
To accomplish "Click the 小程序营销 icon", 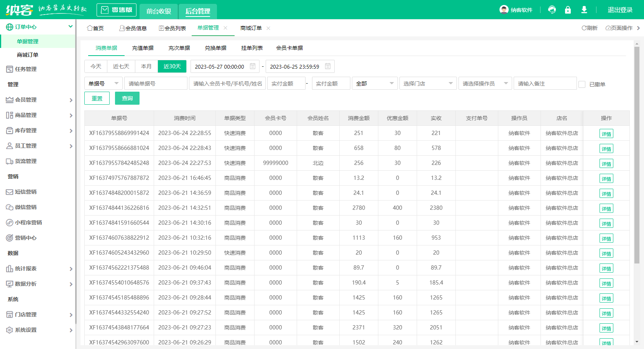I will click(x=10, y=222).
